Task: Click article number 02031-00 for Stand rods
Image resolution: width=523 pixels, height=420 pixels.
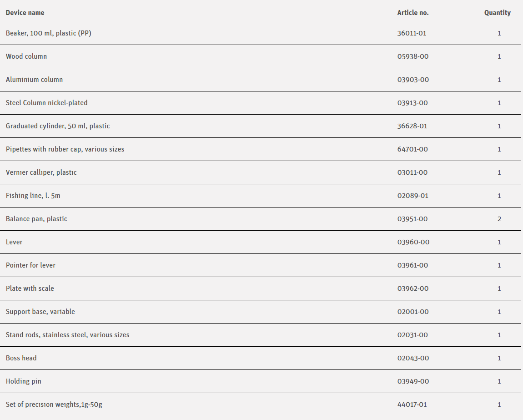Action: coord(412,335)
